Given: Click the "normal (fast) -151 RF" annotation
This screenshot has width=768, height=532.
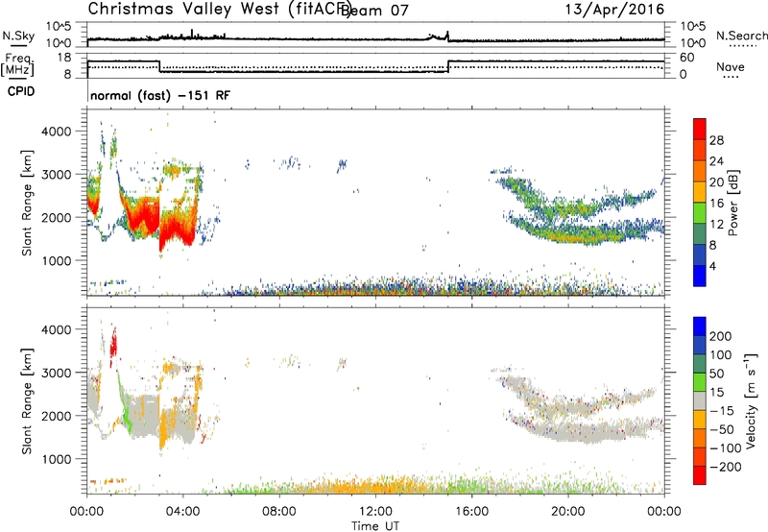Looking at the screenshot, I should pos(160,95).
